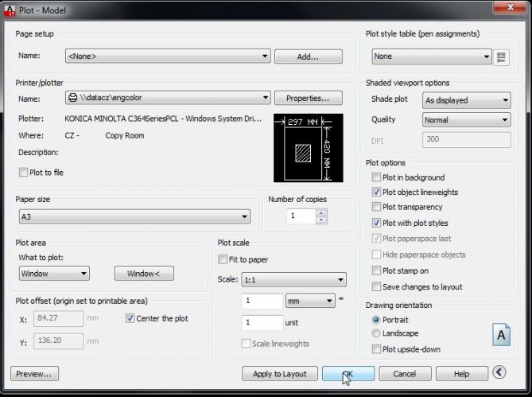Decrease number of copies with down arrow

point(321,220)
